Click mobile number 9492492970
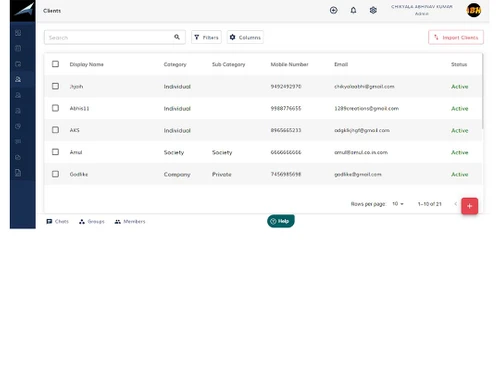This screenshot has width=500, height=375. [x=286, y=86]
